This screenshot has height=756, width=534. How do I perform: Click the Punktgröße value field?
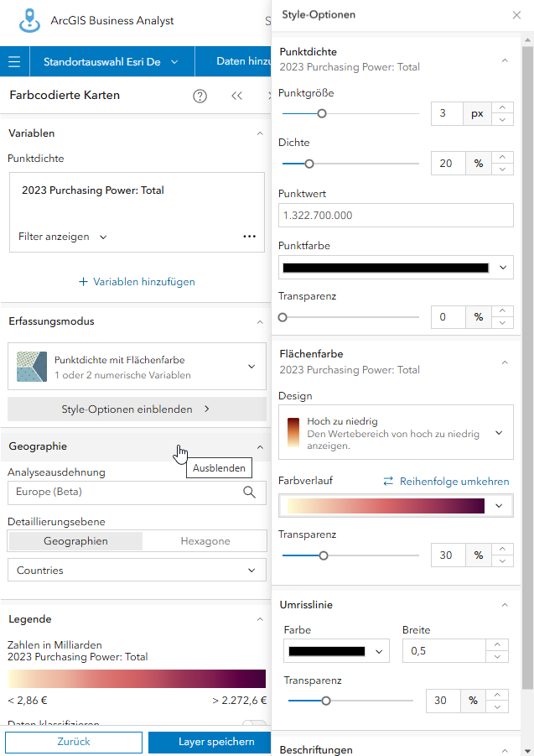pyautogui.click(x=447, y=114)
